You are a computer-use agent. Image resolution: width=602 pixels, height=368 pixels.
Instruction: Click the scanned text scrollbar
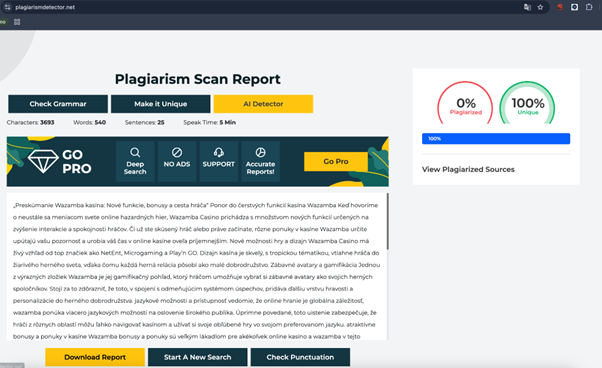click(x=387, y=222)
